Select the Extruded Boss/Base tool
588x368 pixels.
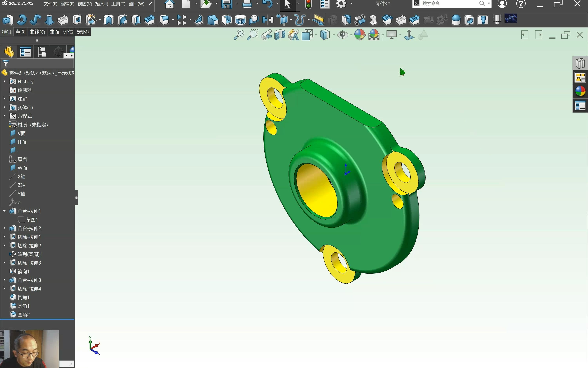8,20
